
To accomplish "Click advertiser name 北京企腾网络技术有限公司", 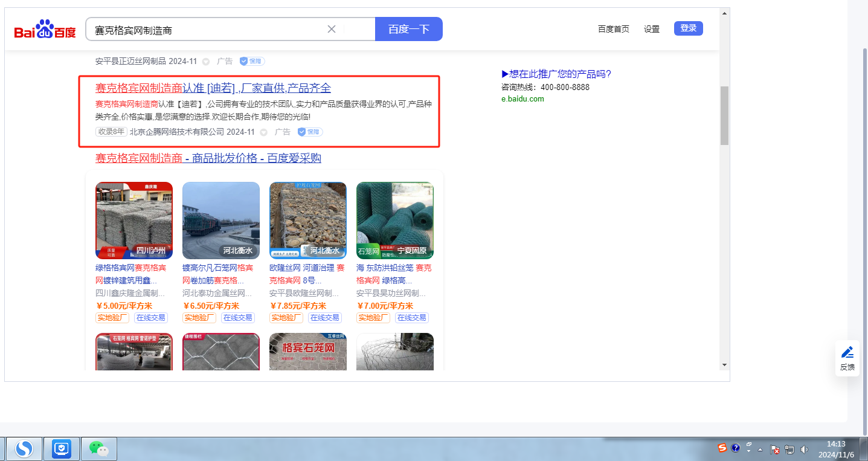I will coord(177,132).
